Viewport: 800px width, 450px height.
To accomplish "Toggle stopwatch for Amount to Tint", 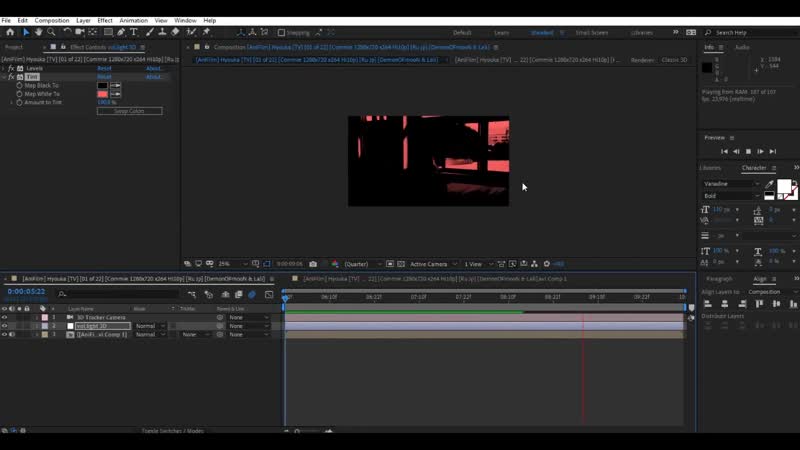I will point(19,103).
